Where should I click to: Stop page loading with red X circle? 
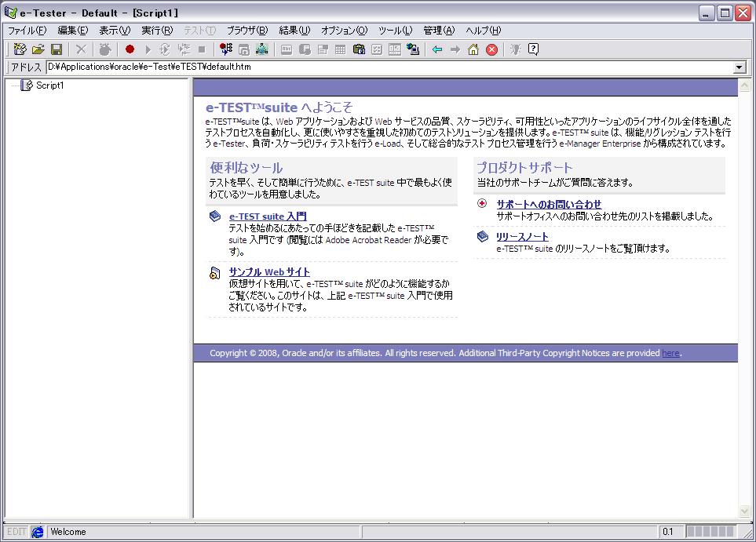pos(491,49)
